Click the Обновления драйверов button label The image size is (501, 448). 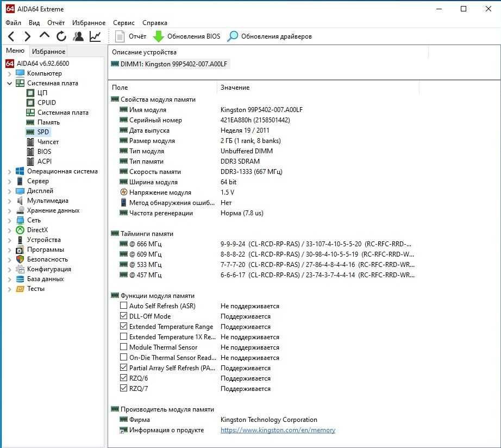coord(277,36)
